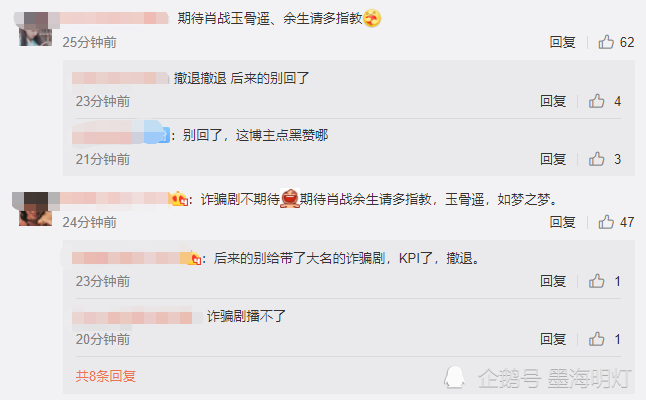
Task: Reply to the 撤退撤退 后来的别回了 comment
Action: point(553,101)
